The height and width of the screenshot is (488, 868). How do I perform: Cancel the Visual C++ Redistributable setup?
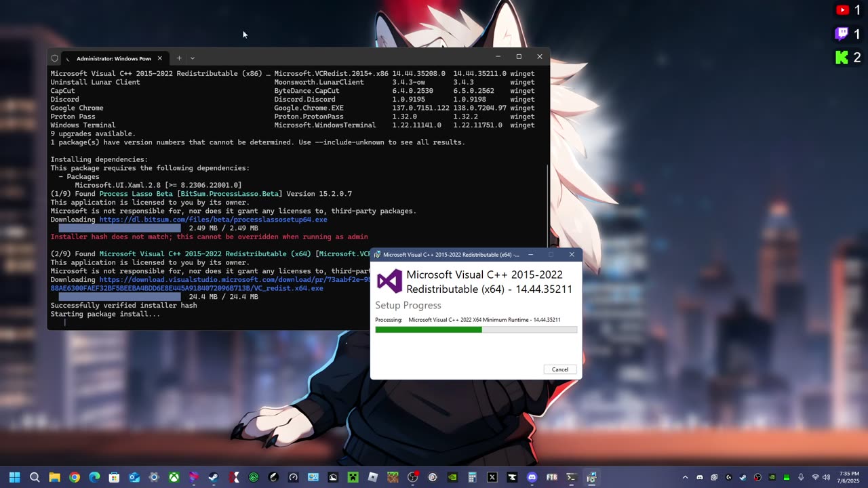tap(560, 369)
